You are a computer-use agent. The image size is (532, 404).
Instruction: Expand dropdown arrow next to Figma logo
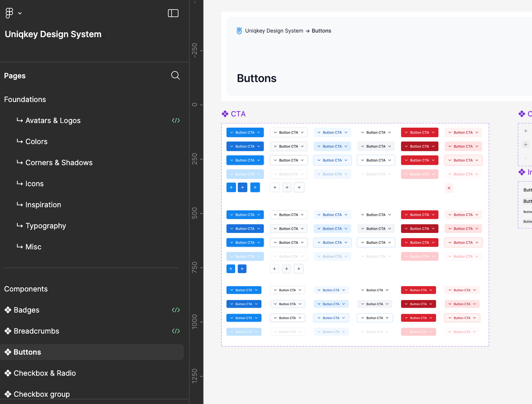(x=20, y=13)
